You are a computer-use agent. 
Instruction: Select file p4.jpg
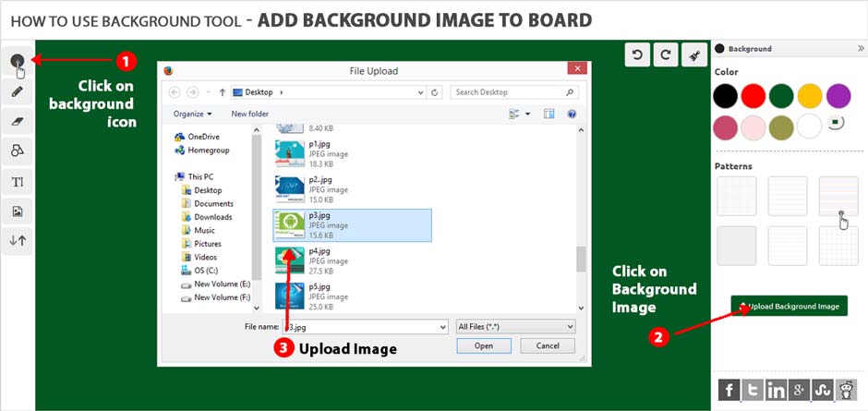(352, 260)
